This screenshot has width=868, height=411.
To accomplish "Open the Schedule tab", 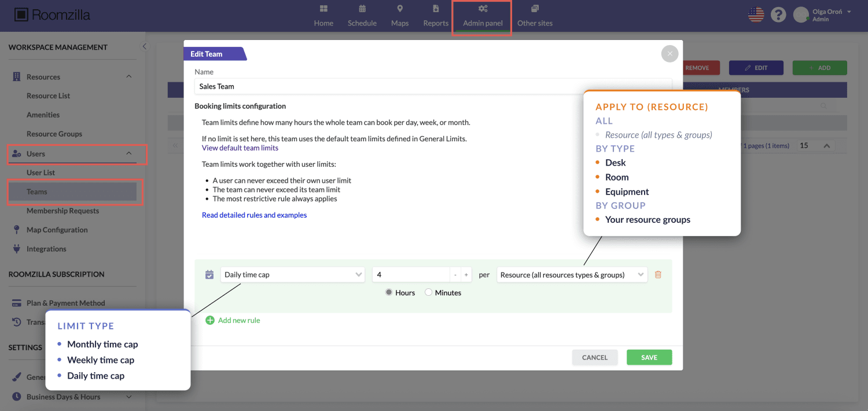I will 362,16.
